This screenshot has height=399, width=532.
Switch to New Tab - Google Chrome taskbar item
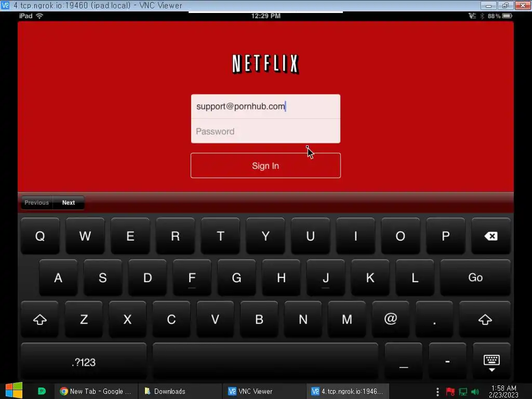pyautogui.click(x=96, y=391)
